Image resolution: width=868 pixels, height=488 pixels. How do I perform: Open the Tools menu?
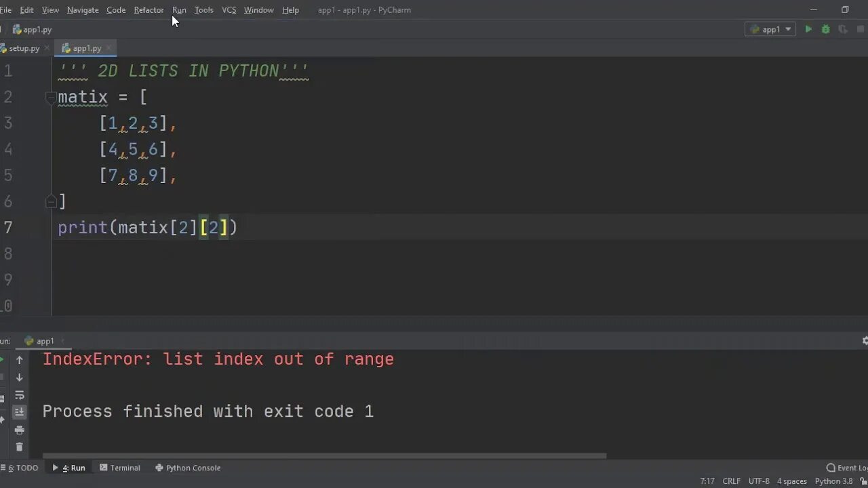tap(203, 10)
